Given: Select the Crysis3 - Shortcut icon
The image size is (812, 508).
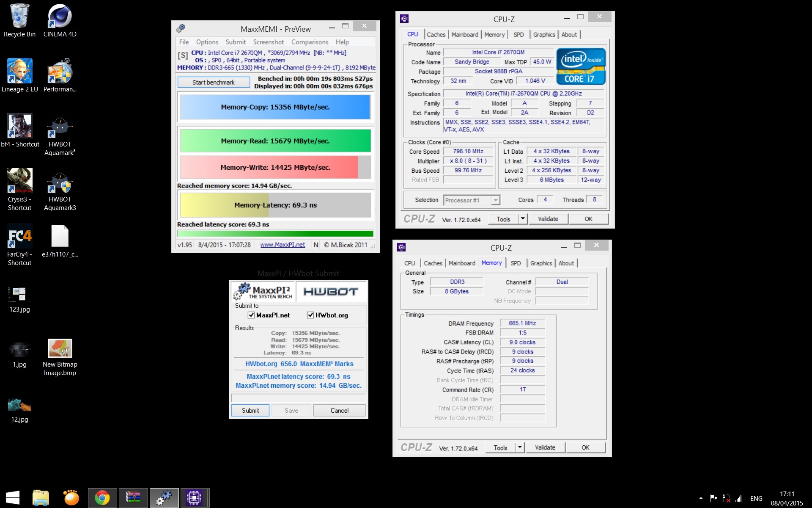Looking at the screenshot, I should (x=19, y=181).
